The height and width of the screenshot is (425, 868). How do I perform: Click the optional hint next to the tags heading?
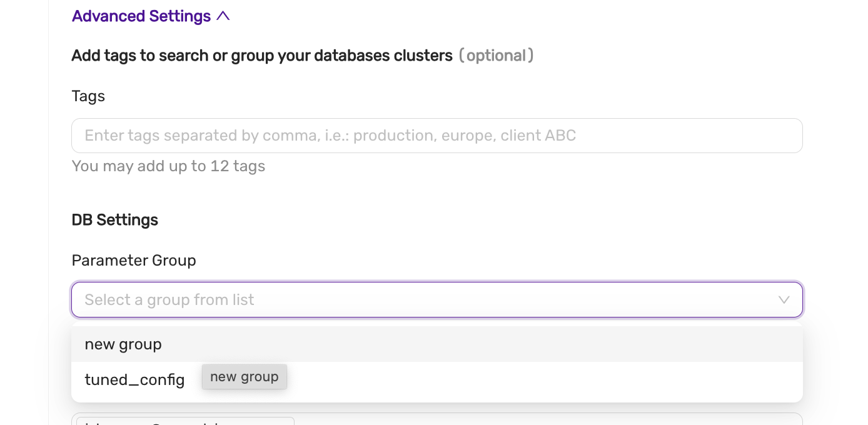click(497, 56)
